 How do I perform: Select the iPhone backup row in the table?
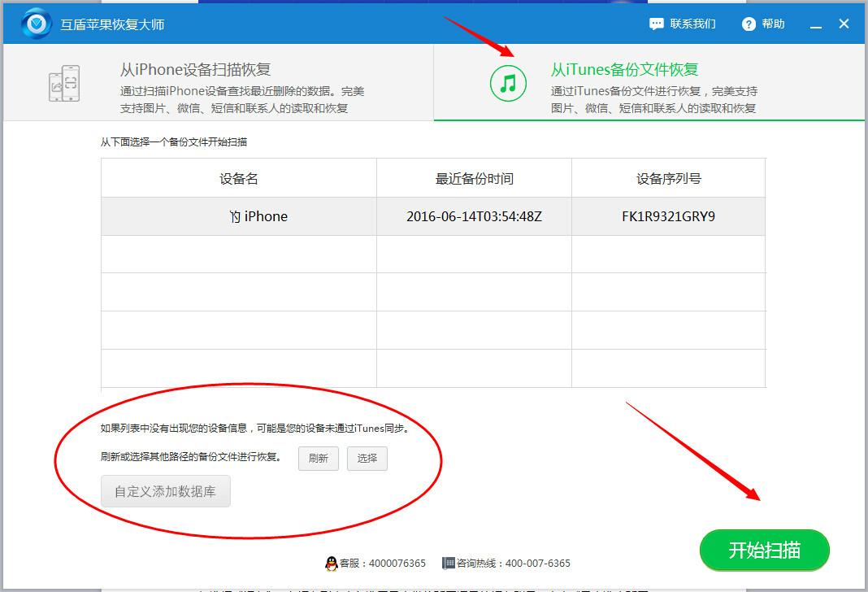click(x=258, y=216)
